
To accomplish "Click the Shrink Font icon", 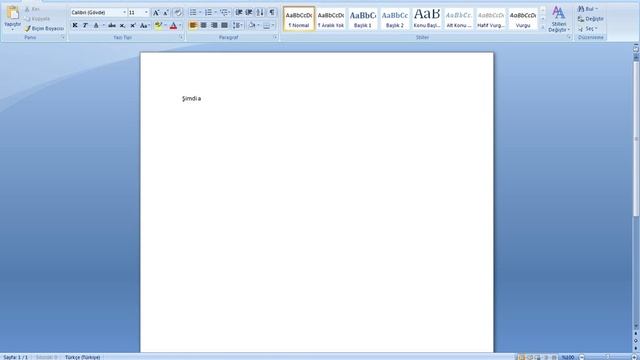I will 166,13.
